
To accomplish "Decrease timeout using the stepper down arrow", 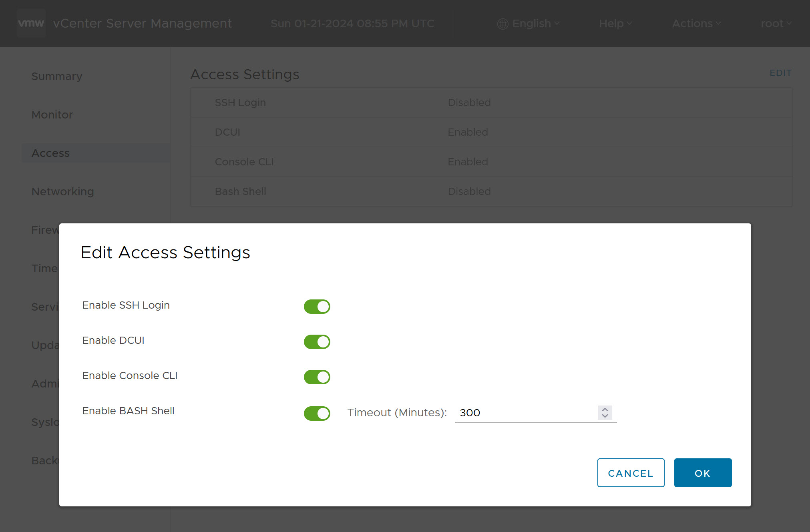I will 604,416.
